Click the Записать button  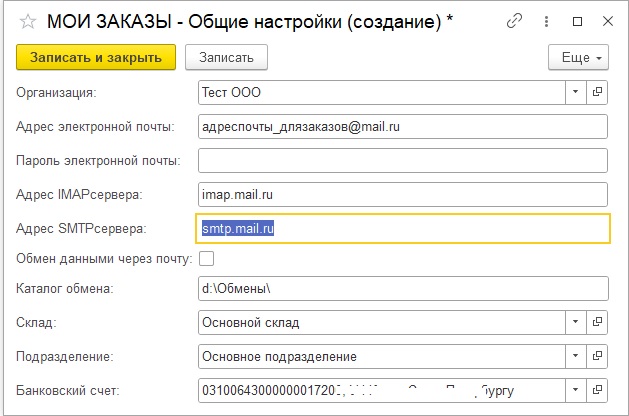227,58
